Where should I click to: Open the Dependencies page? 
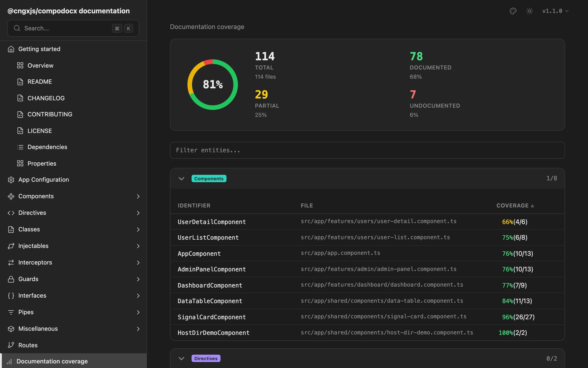47,147
